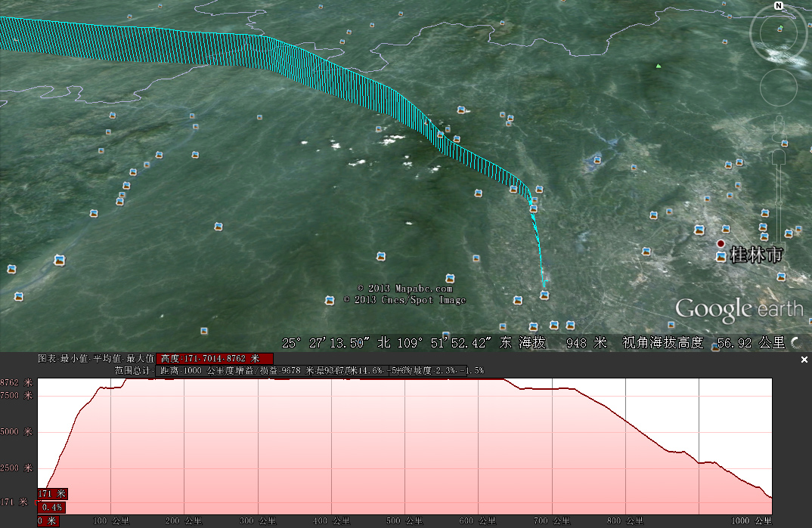Open the photo icon at flight path end
The width and height of the screenshot is (812, 528).
coord(544,295)
